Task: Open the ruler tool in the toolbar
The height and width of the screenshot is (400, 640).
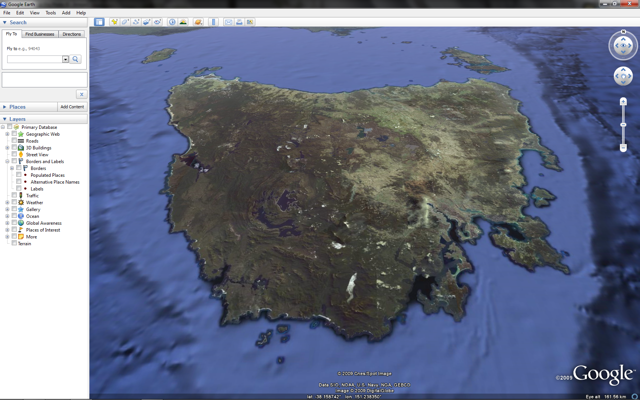Action: (x=213, y=22)
